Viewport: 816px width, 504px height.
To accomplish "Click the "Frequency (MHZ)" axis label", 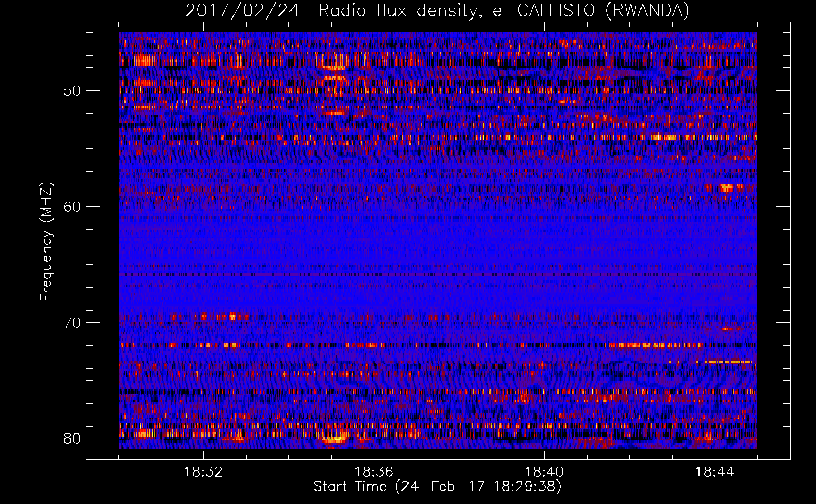I will (46, 242).
